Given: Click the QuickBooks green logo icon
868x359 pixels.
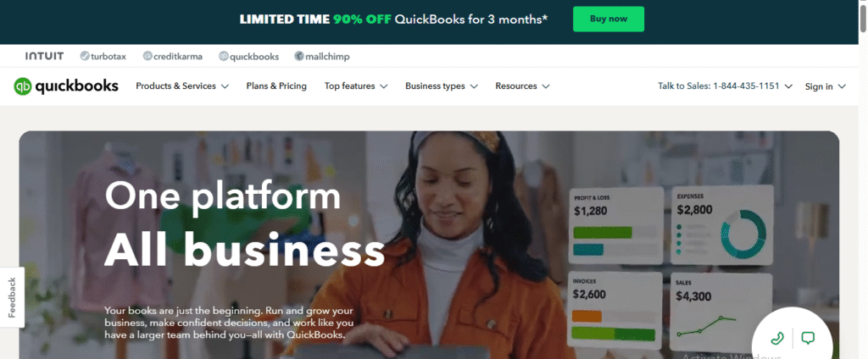Looking at the screenshot, I should [23, 86].
